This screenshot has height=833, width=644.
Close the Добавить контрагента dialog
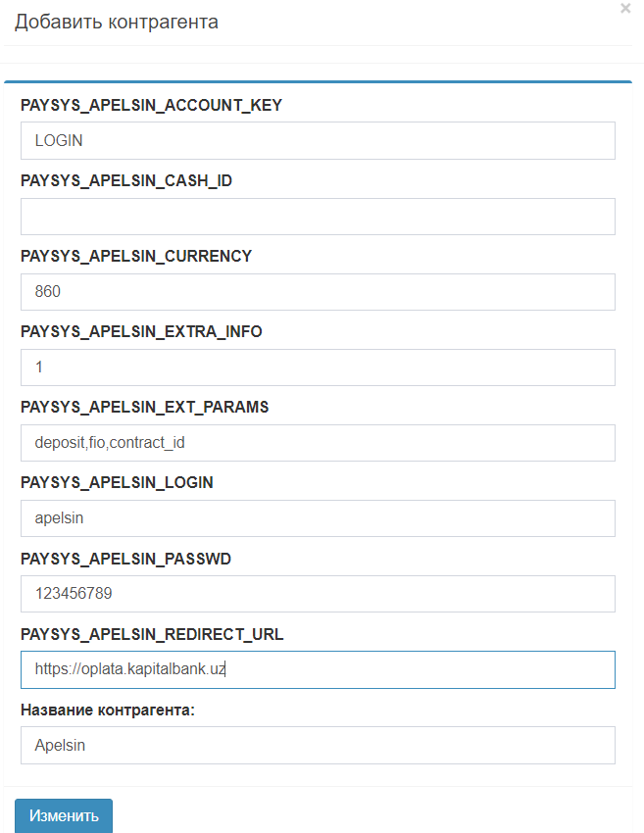625,8
